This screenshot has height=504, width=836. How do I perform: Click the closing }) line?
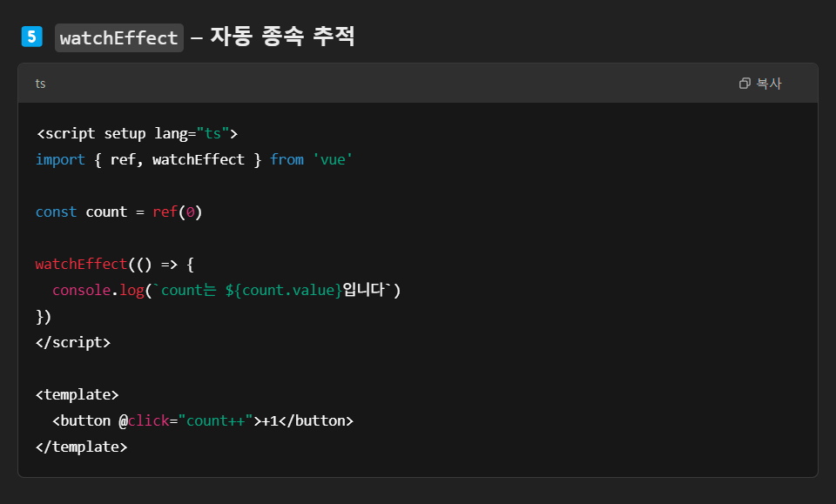coord(44,317)
